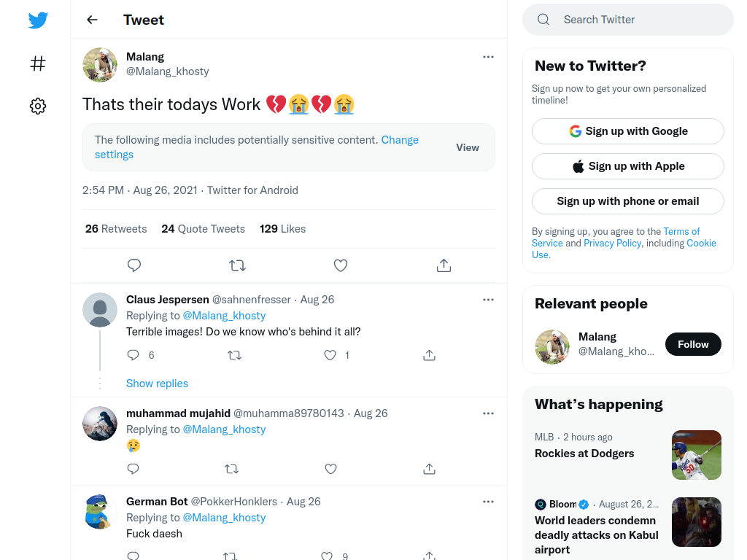Open settings gear in sidebar
Viewport: 747px width, 560px height.
38,106
